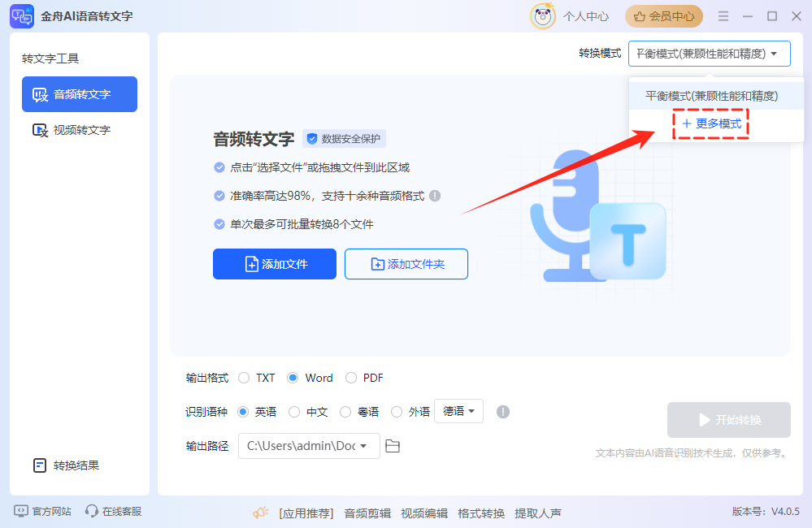Select TXT output format
This screenshot has width=812, height=528.
244,378
